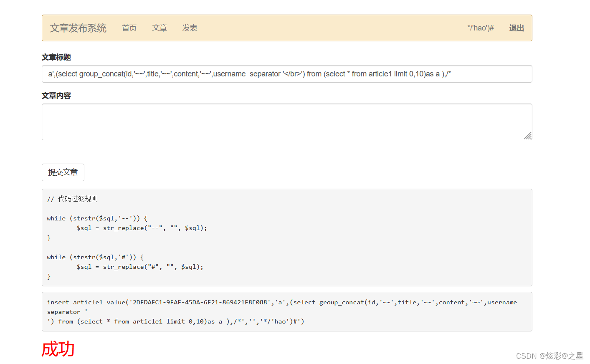This screenshot has width=590, height=364.
Task: Log out via 退出
Action: (517, 28)
